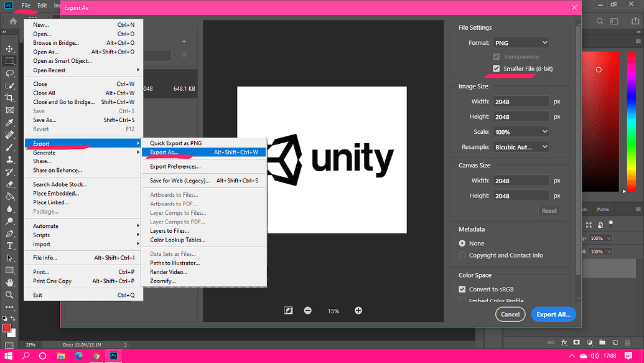Disable the Smaller File (8-bit) checkbox
Image resolution: width=644 pixels, height=363 pixels.
[x=496, y=68]
